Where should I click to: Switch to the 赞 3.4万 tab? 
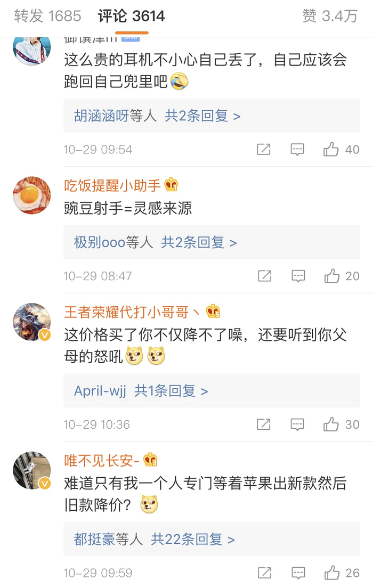click(330, 17)
